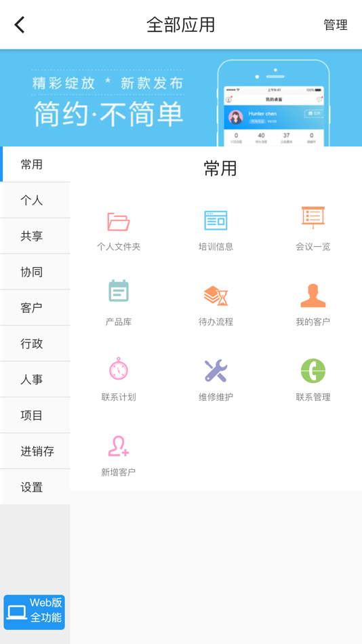The width and height of the screenshot is (362, 644).
Task: Switch to the 项目 category
Action: tap(35, 416)
